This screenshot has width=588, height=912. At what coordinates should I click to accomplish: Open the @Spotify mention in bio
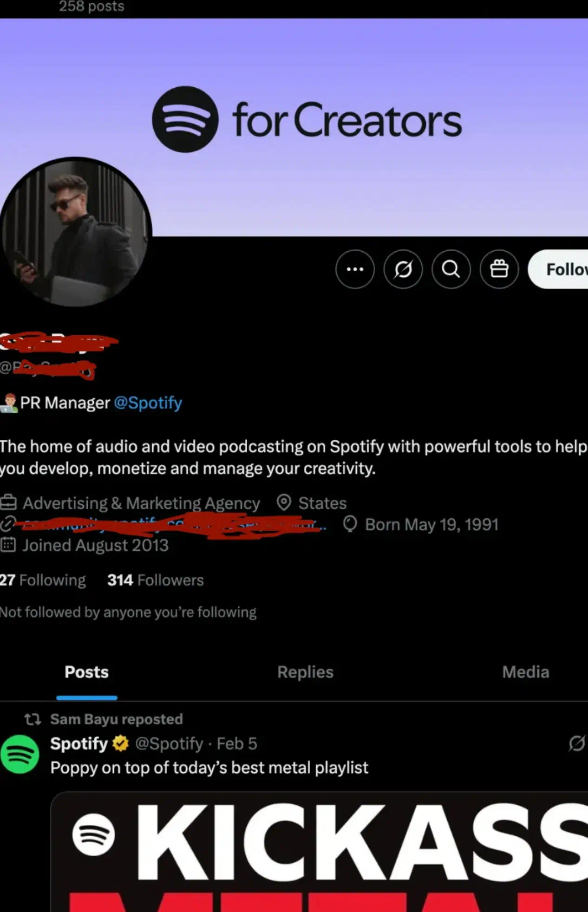tap(148, 403)
